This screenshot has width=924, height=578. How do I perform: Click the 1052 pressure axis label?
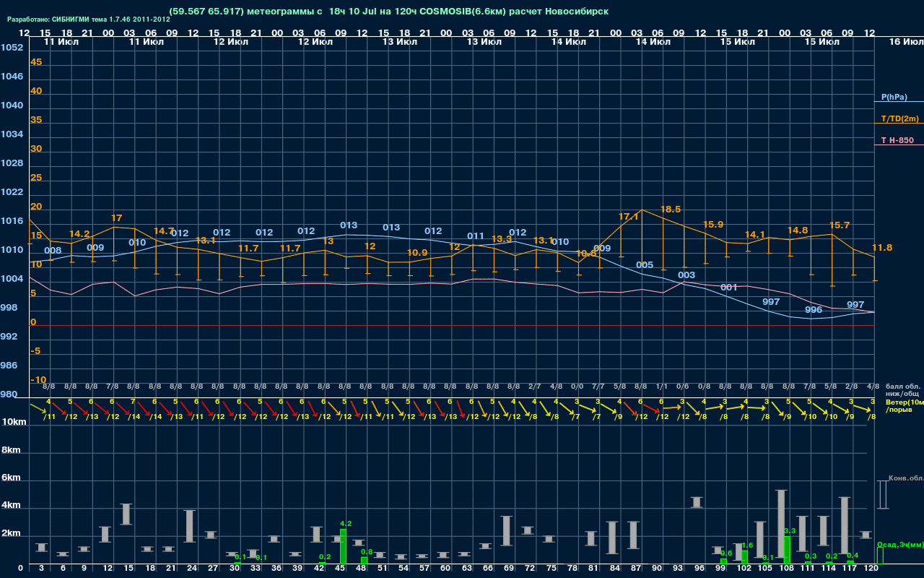pos(12,48)
